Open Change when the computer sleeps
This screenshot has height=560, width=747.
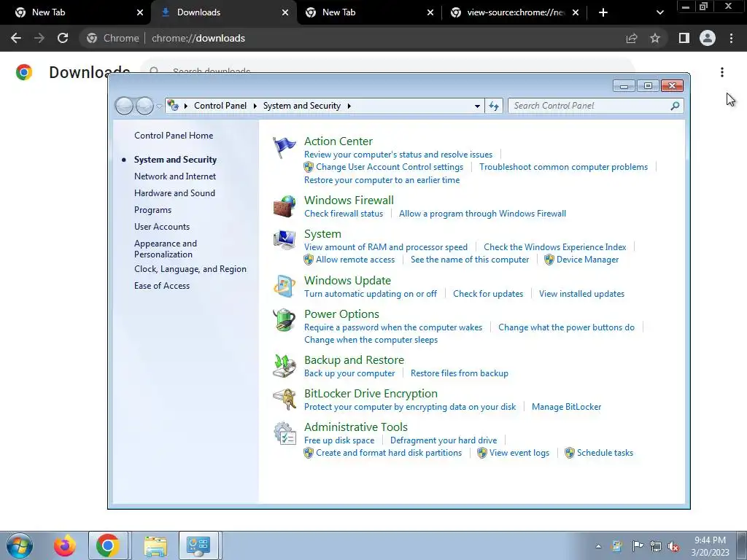[371, 340]
